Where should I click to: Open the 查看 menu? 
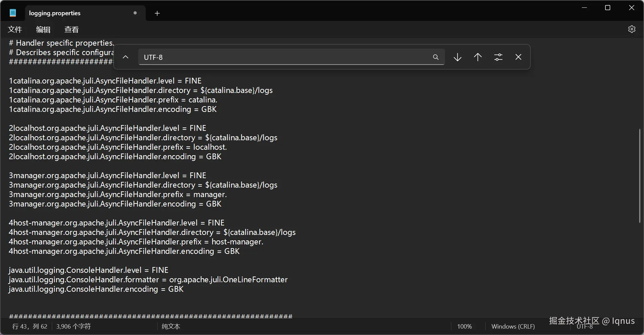click(x=71, y=29)
